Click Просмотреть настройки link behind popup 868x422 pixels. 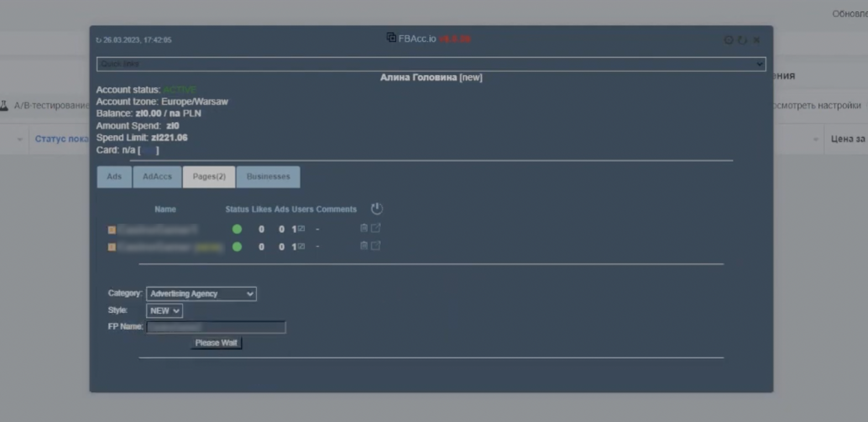[x=817, y=105]
